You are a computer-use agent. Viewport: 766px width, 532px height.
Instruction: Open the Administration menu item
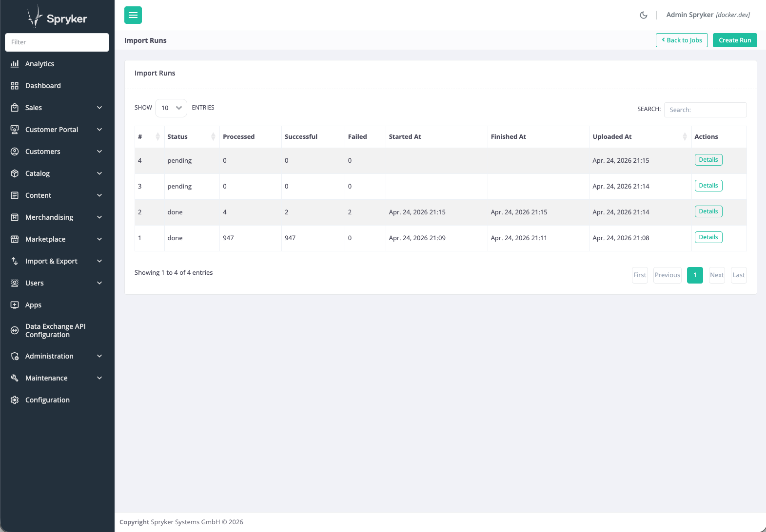pyautogui.click(x=49, y=356)
